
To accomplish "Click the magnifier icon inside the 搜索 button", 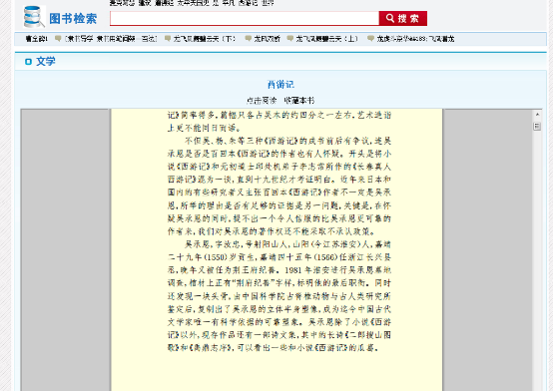I will pos(389,18).
